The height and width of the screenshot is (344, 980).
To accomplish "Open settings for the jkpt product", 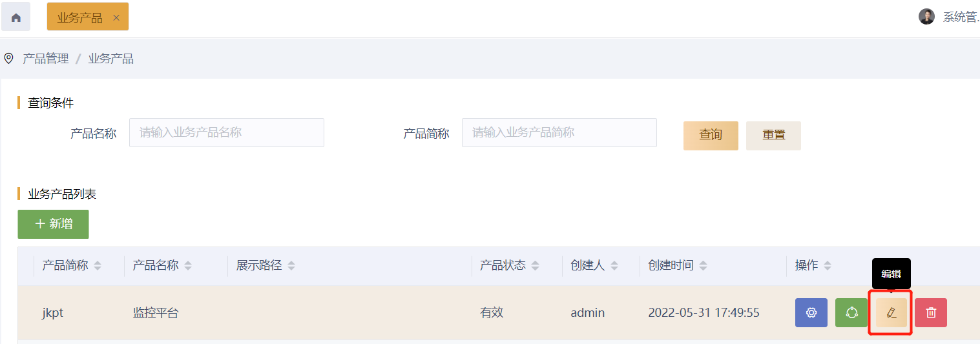I will tap(811, 312).
